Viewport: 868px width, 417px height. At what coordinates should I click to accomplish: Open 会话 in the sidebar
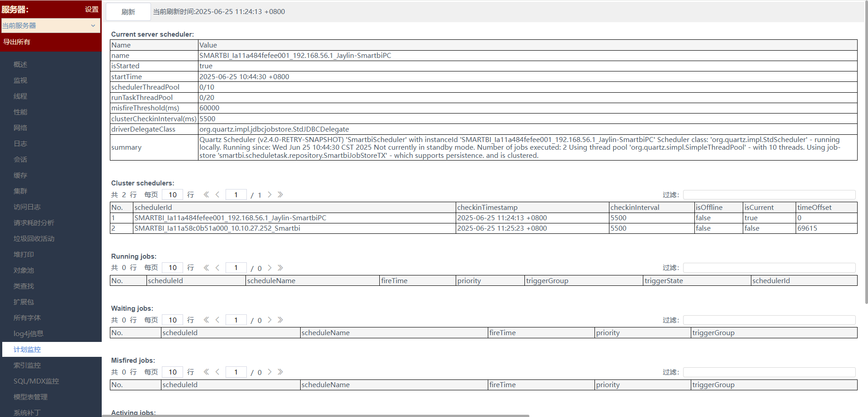coord(20,160)
